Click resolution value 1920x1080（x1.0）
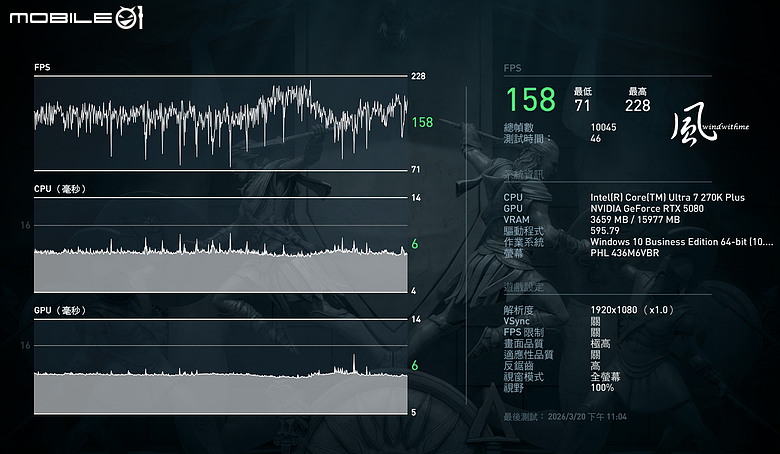The height and width of the screenshot is (454, 780). pyautogui.click(x=632, y=310)
